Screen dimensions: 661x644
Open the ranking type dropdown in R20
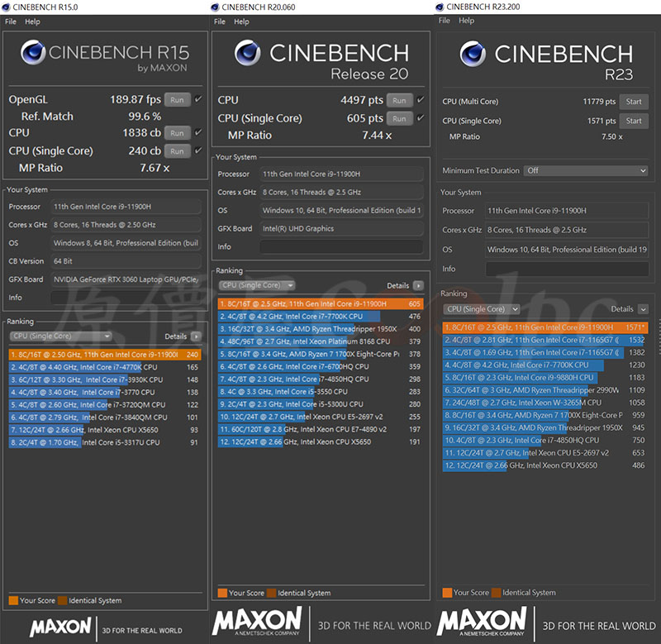(257, 285)
